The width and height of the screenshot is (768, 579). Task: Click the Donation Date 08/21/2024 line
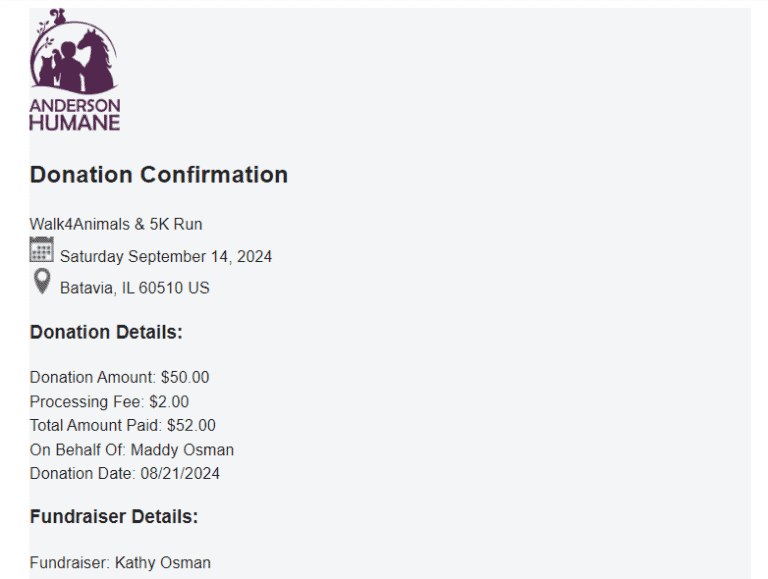tap(125, 474)
